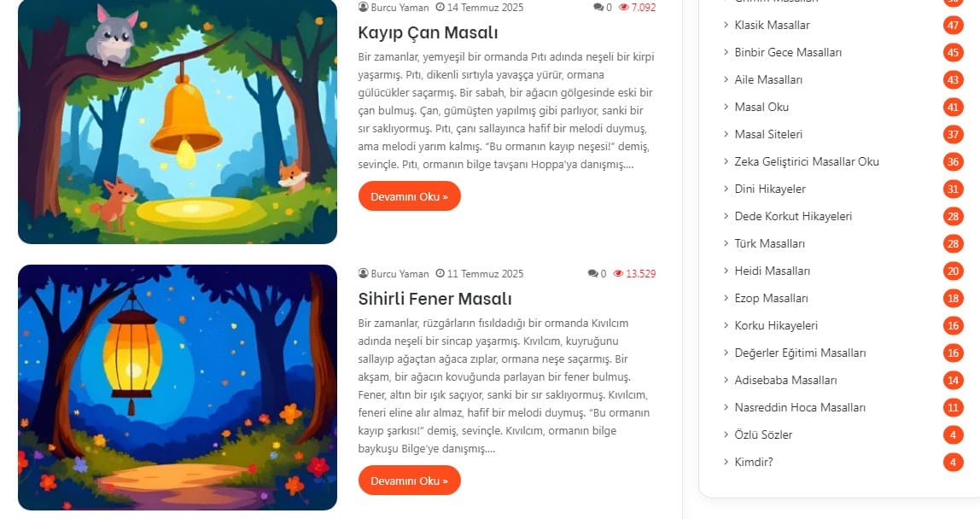Viewport: 980px width, 519px height.
Task: Click Devamını Oku for Sihirli Fener Masalı
Action: click(x=410, y=481)
